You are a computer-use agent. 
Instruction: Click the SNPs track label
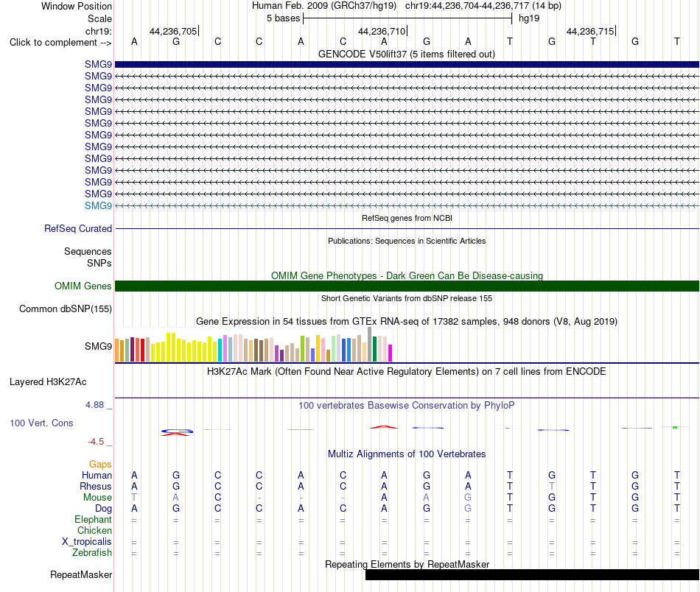[99, 263]
